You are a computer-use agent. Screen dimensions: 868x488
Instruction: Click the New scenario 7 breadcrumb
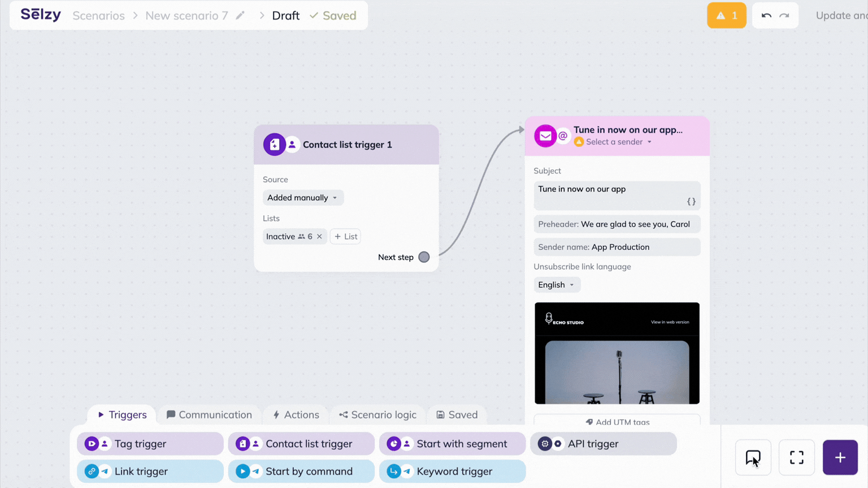(x=186, y=15)
